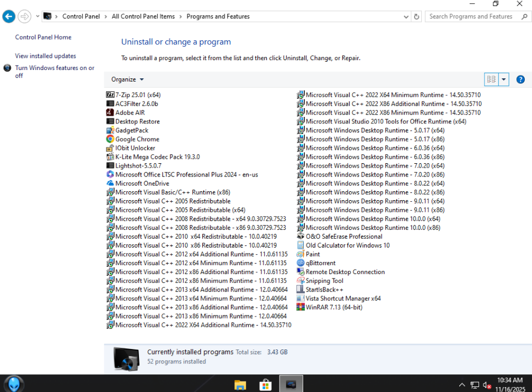The image size is (532, 392).
Task: Select Windows Desktop Runtime 6.0.36 (x86)
Action: [371, 157]
